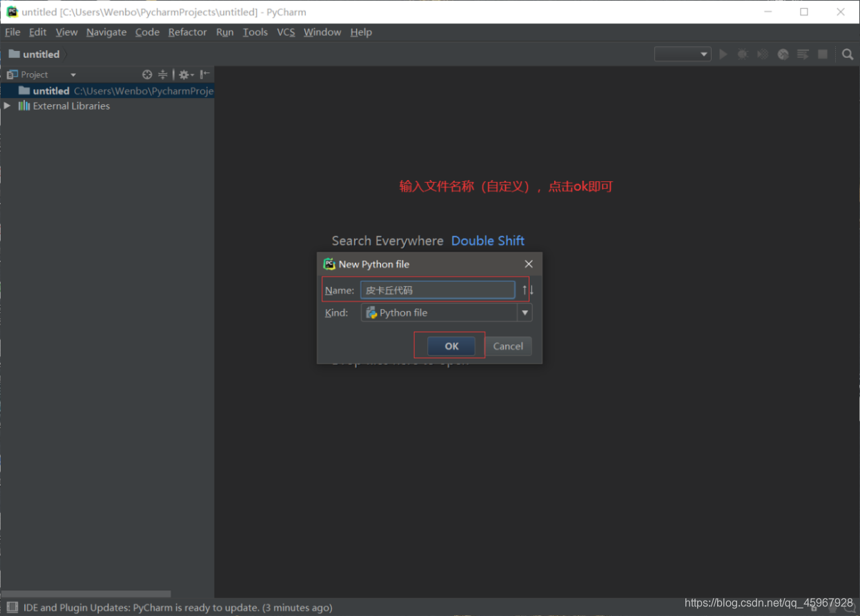Click into the Name input field

(438, 290)
